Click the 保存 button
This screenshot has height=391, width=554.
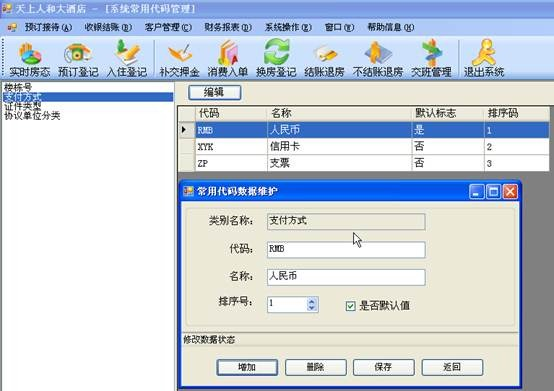pos(384,367)
